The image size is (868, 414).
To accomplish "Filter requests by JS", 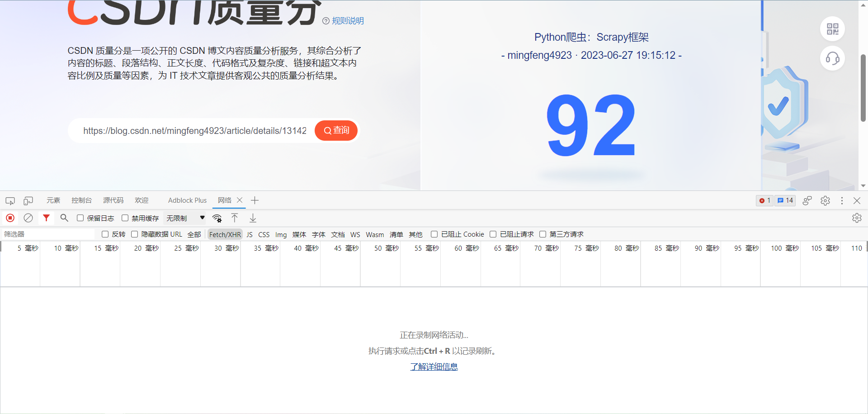I will [250, 234].
